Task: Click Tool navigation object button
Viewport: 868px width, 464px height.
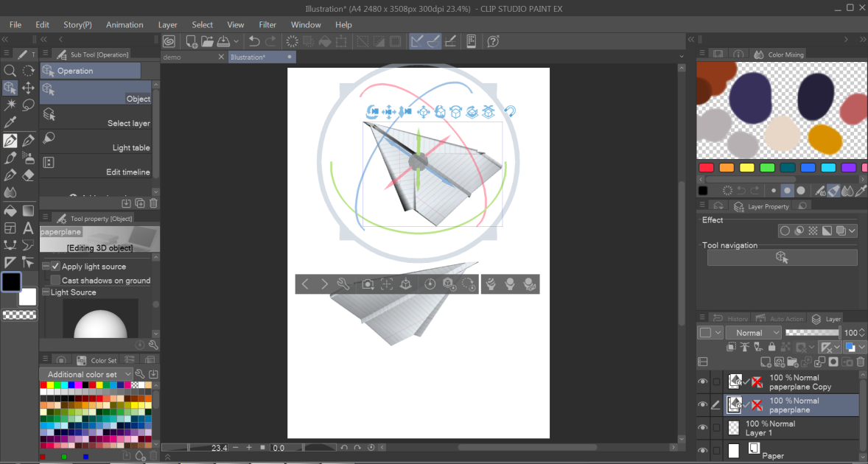Action: tap(782, 257)
